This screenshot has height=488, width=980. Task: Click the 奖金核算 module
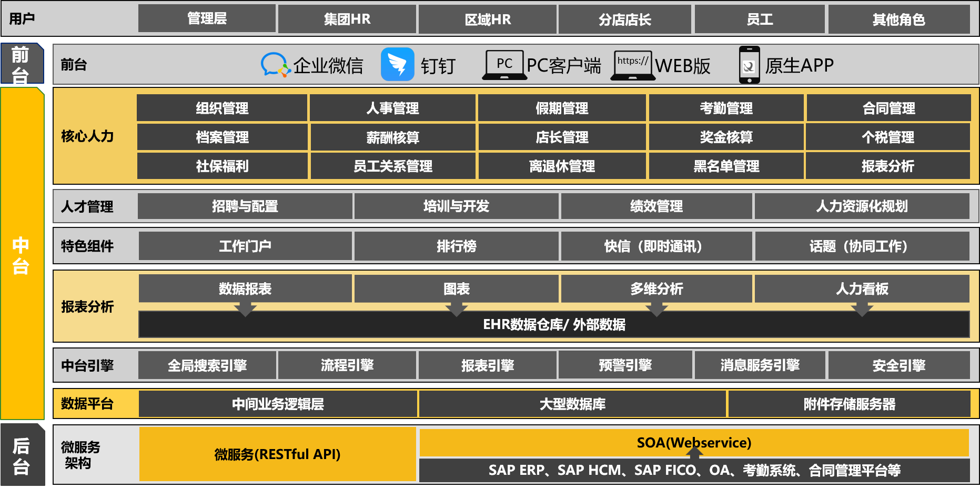[x=726, y=137]
